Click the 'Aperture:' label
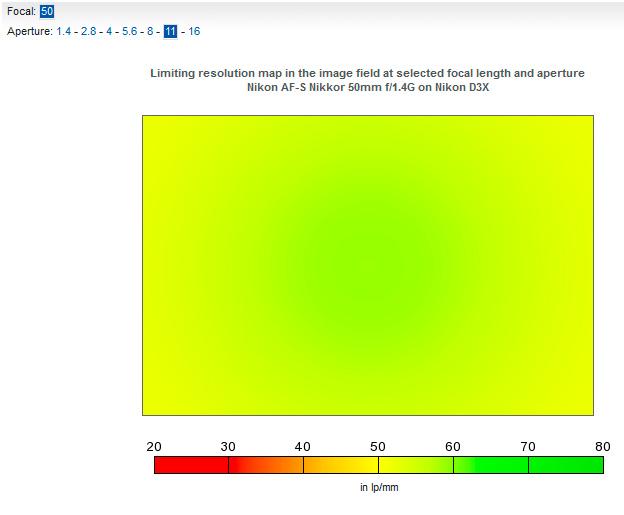Image resolution: width=624 pixels, height=515 pixels. [x=29, y=31]
